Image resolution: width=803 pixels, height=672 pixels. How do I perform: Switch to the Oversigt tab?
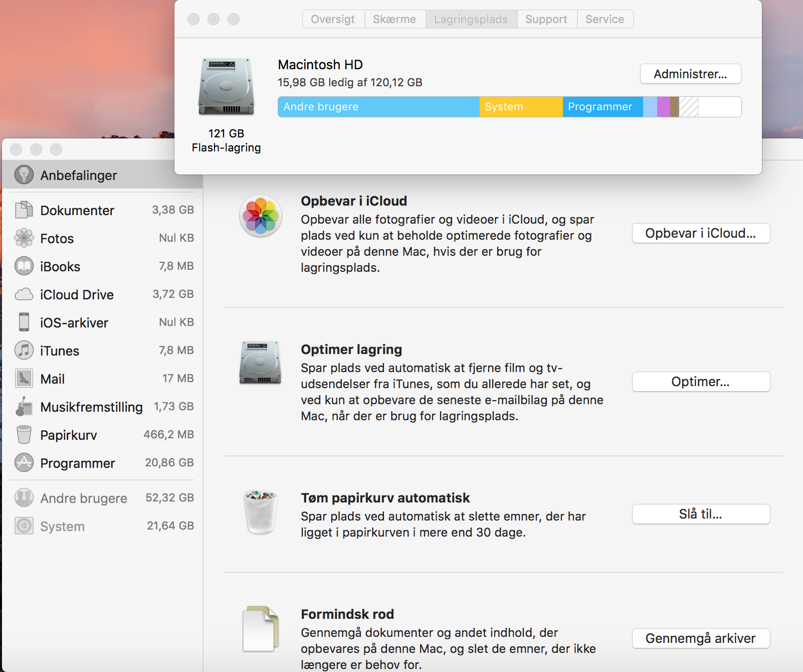333,20
